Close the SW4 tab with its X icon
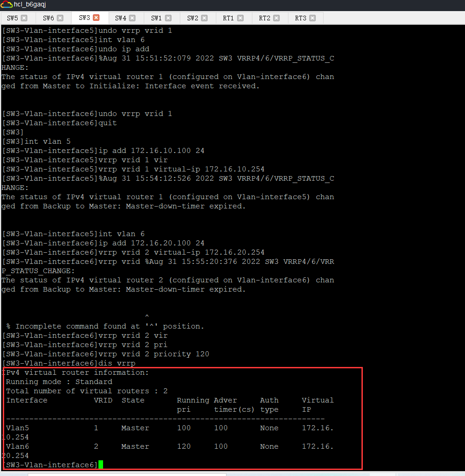The image size is (465, 476). coord(132,18)
